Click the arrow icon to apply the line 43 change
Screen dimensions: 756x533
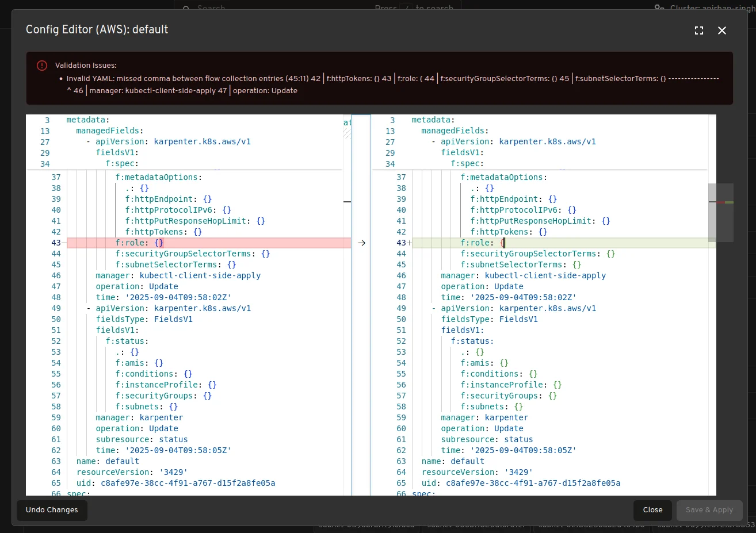pyautogui.click(x=361, y=243)
